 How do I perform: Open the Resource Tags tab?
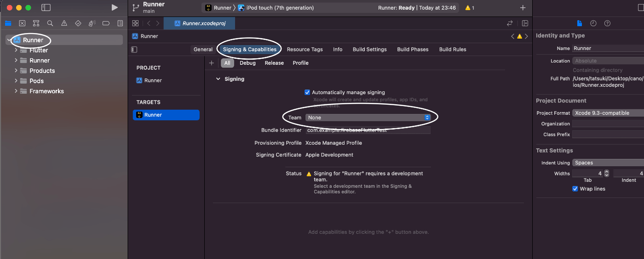(x=305, y=50)
